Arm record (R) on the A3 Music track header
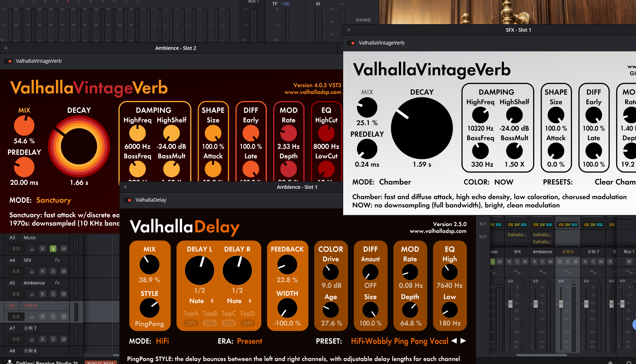The width and height of the screenshot is (636, 364). click(x=42, y=249)
